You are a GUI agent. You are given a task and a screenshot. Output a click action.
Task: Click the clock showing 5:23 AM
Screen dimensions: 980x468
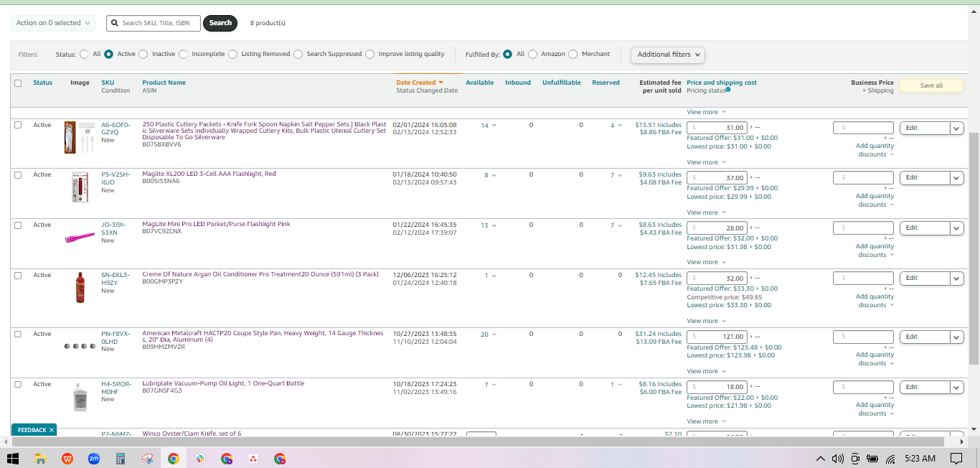point(920,458)
